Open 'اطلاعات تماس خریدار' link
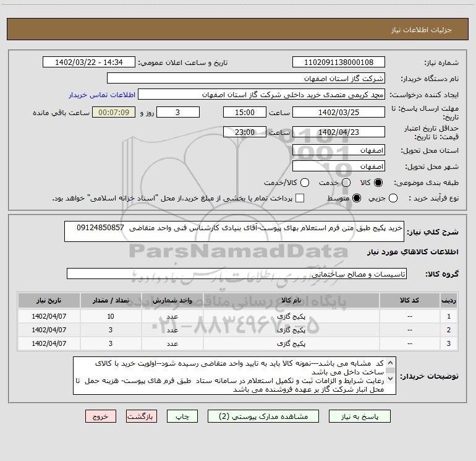Screen dimensions: 476x461 click(102, 95)
